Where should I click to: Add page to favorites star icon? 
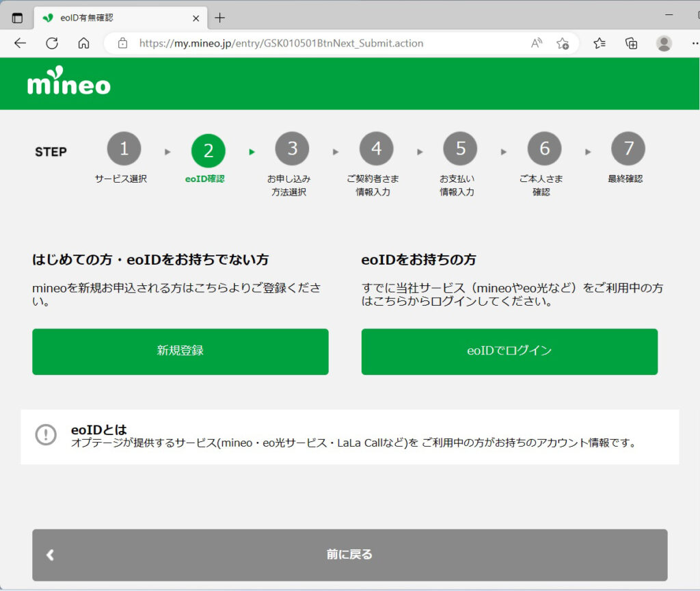pyautogui.click(x=563, y=43)
